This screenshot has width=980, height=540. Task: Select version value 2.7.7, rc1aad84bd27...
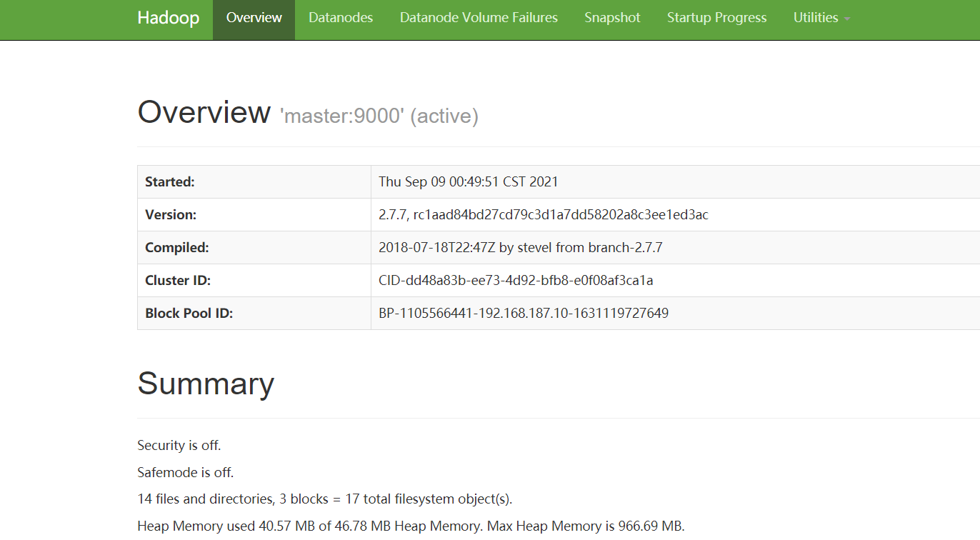tap(544, 215)
